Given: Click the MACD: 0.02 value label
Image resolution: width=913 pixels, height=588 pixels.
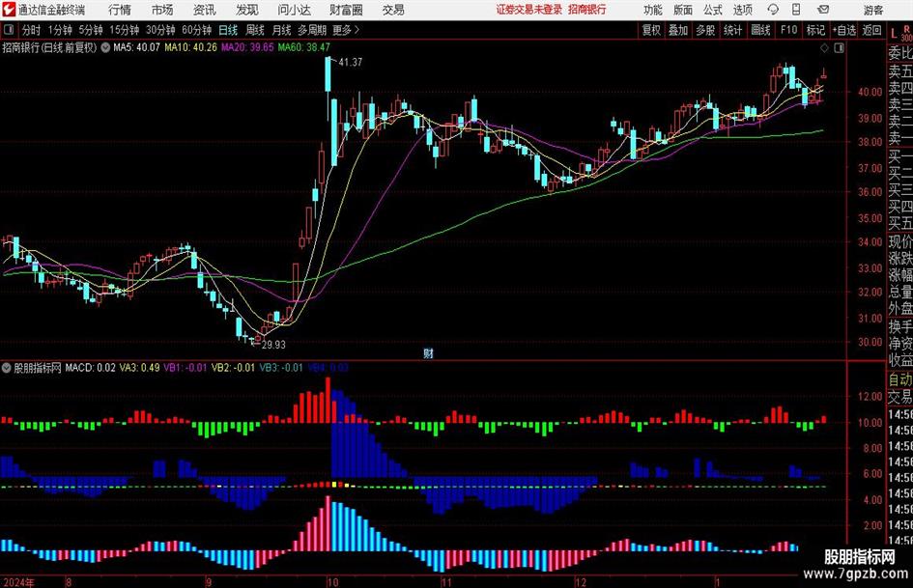Looking at the screenshot, I should pos(90,367).
